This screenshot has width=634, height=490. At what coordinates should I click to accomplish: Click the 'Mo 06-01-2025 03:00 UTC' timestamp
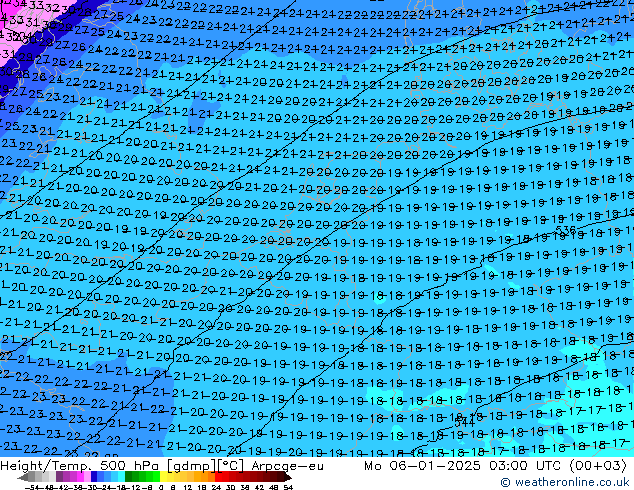tap(464, 466)
